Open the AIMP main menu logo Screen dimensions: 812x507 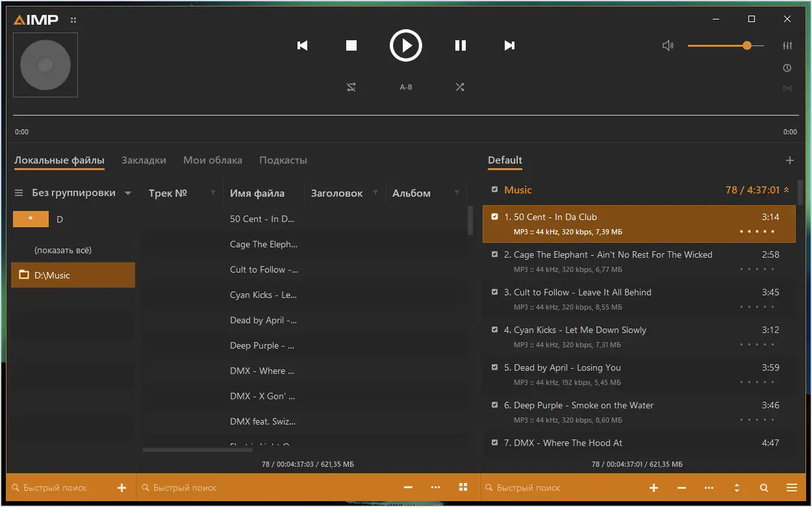click(x=36, y=19)
